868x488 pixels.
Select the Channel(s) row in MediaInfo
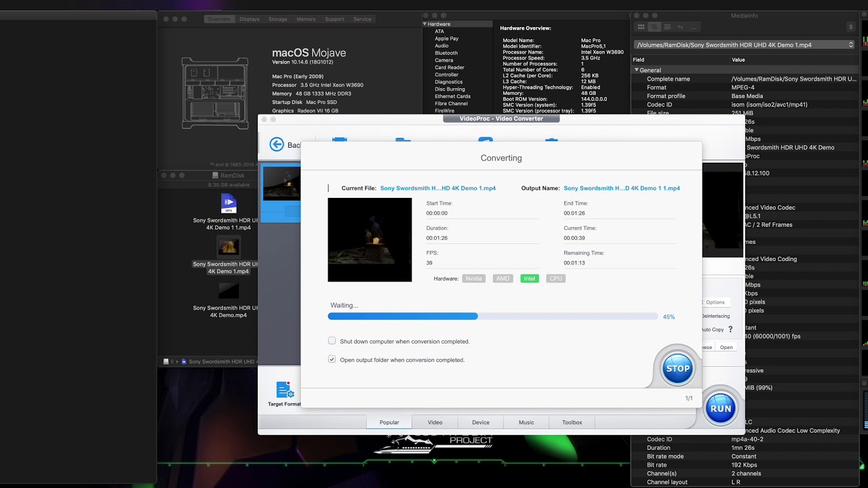(x=745, y=474)
